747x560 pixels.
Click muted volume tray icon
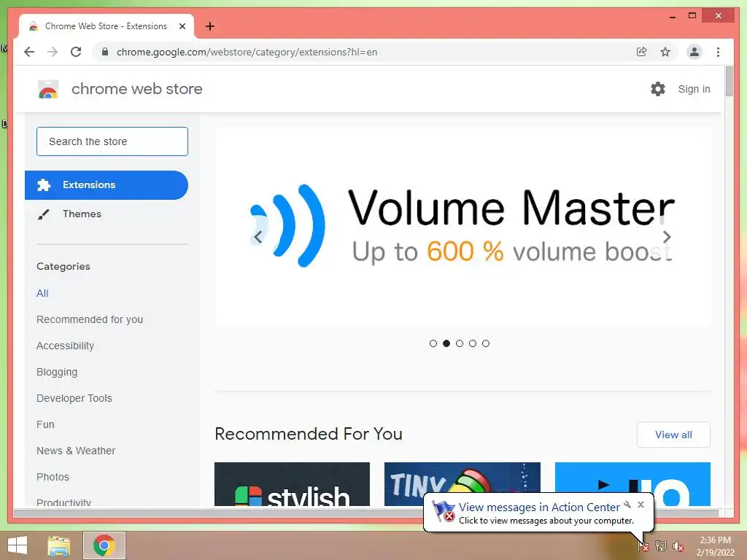(x=678, y=545)
